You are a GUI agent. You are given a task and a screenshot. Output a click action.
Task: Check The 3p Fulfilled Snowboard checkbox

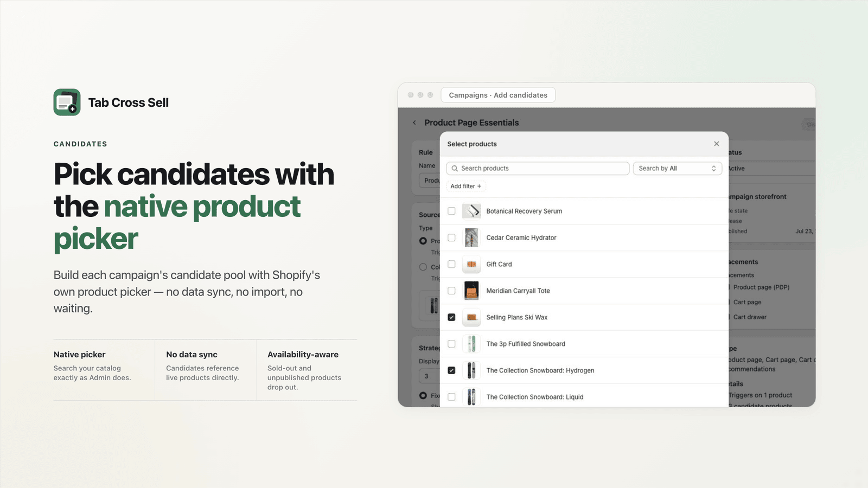(x=451, y=344)
